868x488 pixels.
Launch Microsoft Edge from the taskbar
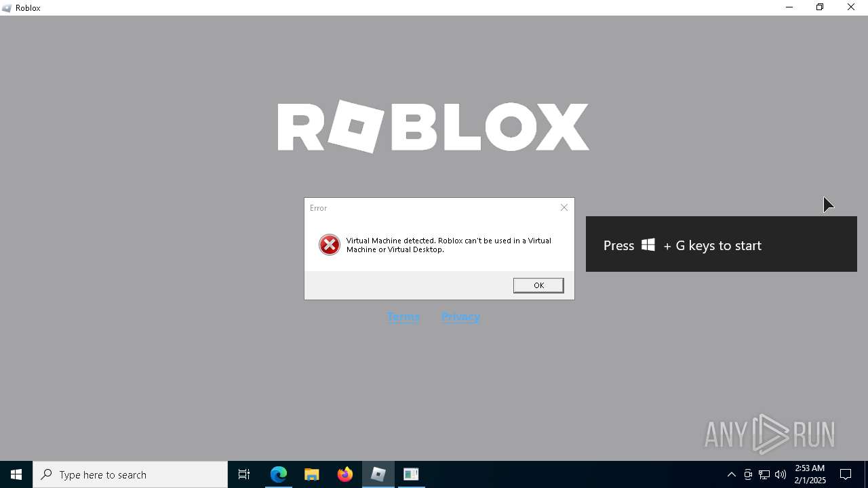(x=279, y=474)
